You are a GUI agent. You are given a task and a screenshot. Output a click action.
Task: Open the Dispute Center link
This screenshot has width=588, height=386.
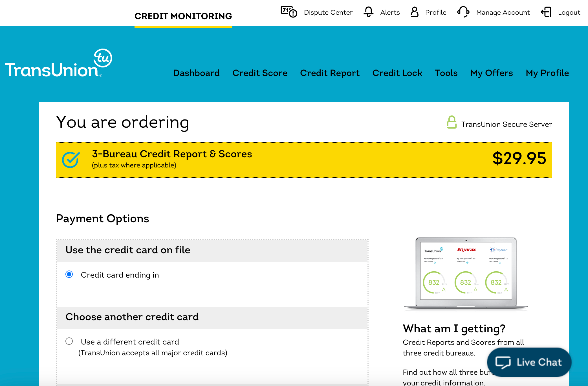(x=328, y=12)
